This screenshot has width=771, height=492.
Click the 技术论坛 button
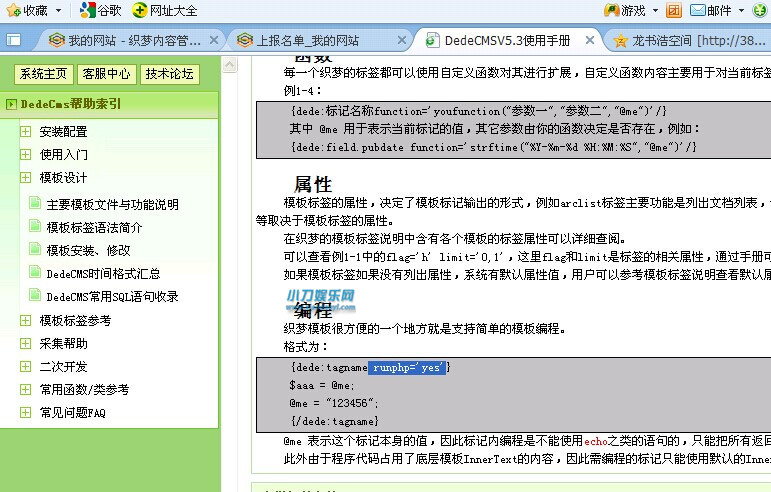point(169,74)
